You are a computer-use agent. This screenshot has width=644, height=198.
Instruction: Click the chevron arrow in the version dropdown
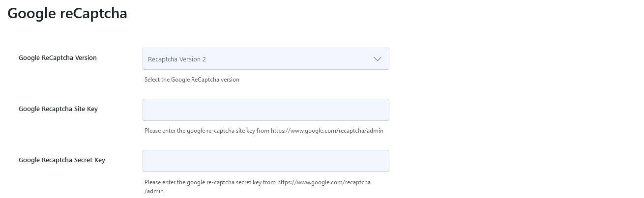click(377, 59)
